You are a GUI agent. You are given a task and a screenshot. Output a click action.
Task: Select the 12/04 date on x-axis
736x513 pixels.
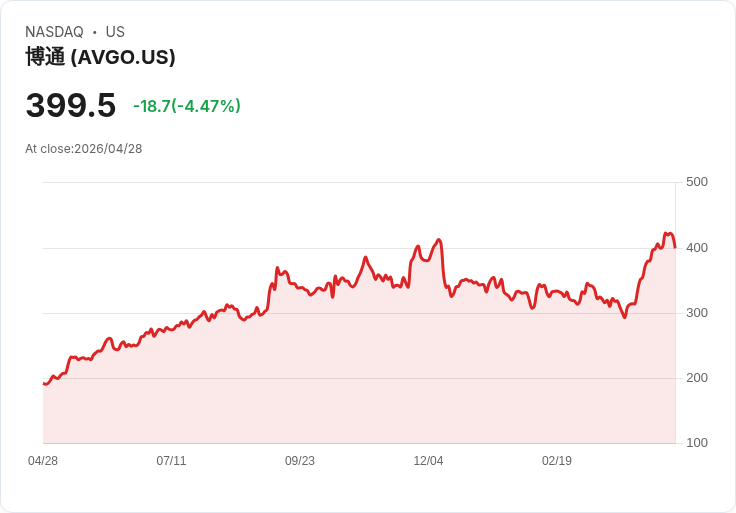pos(428,461)
